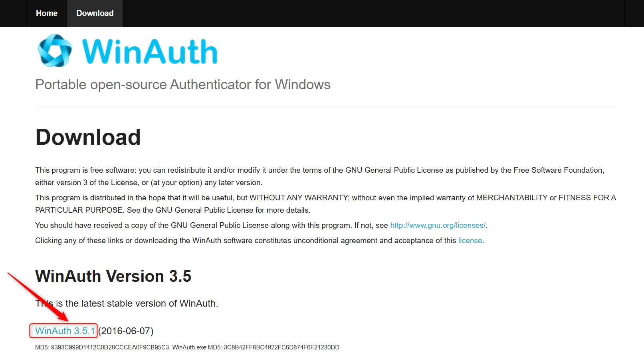This screenshot has width=644, height=355.
Task: Click the release date (2016-06-07)
Action: (x=126, y=331)
